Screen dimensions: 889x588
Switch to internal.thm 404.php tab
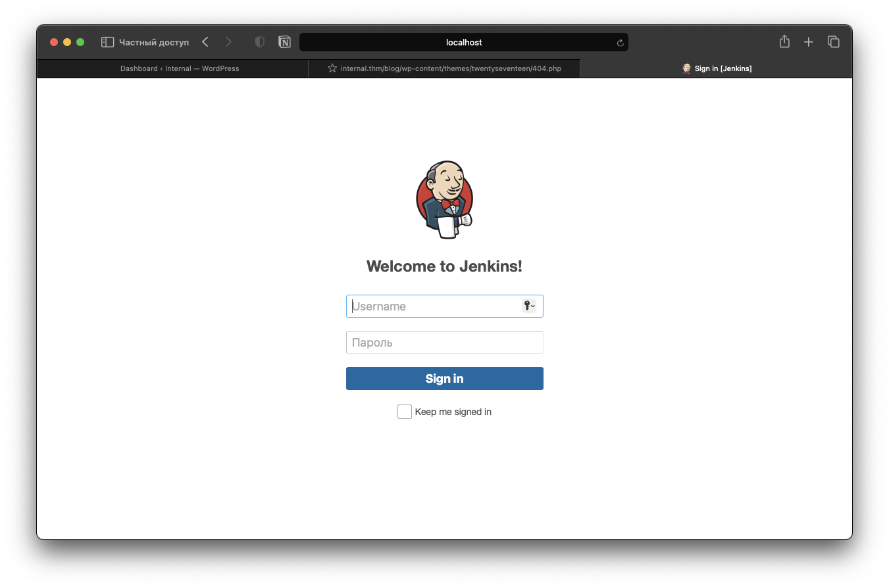coord(450,68)
